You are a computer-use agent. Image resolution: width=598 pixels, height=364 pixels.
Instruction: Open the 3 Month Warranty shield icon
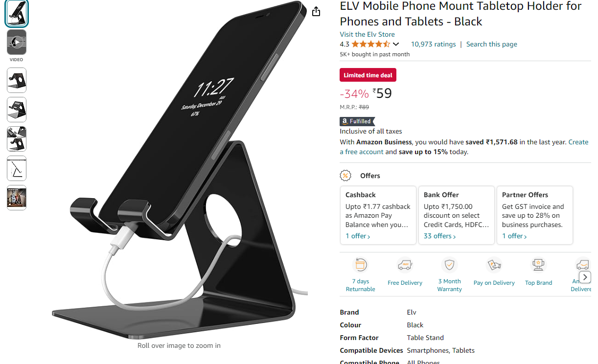[449, 265]
